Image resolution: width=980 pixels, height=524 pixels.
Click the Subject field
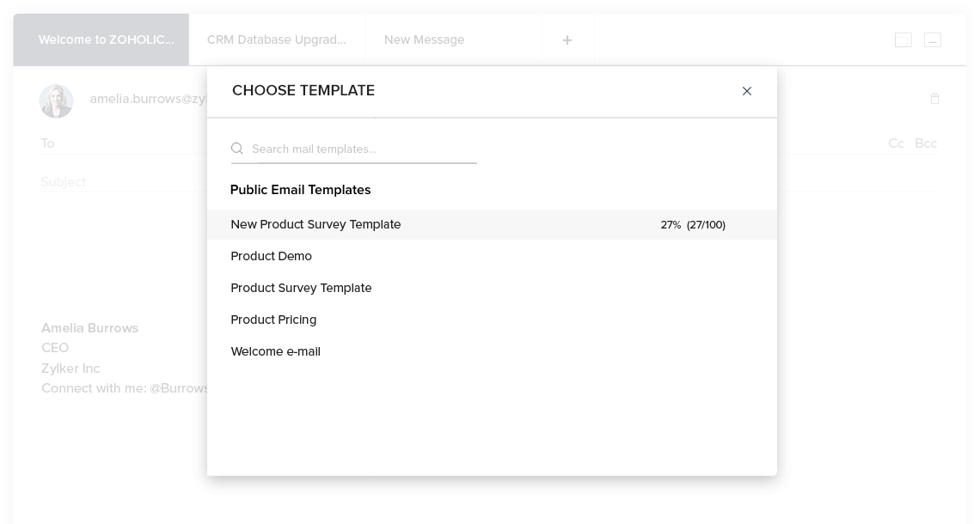click(120, 182)
